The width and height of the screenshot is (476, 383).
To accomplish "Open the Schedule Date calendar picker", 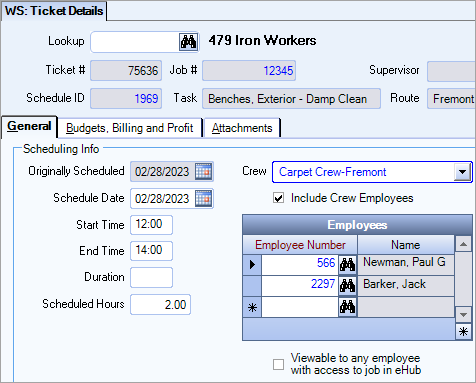I will pos(203,199).
